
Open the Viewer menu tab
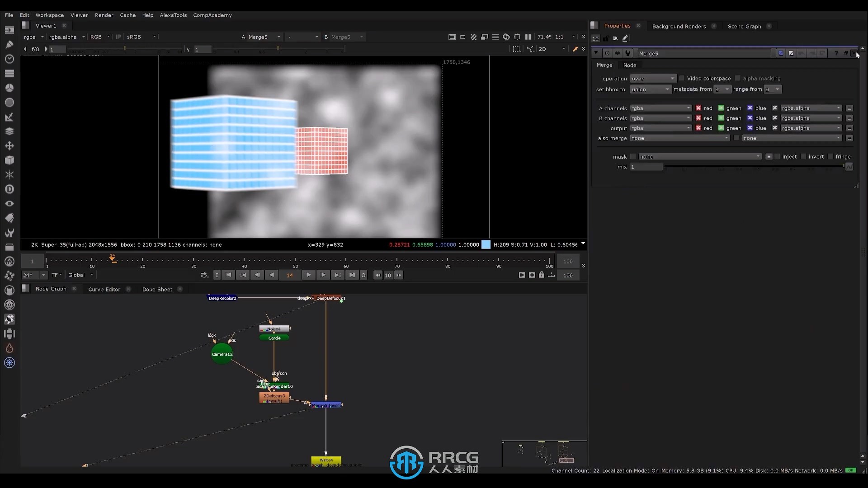(x=79, y=15)
